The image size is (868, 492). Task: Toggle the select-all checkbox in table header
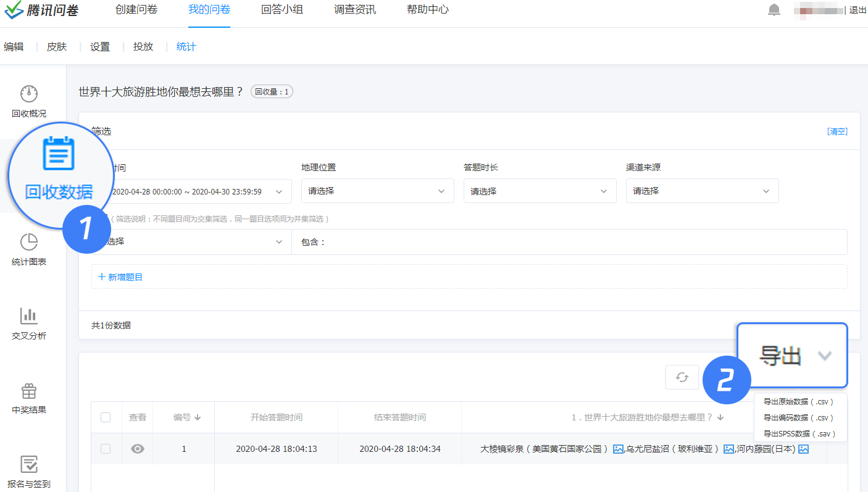tap(106, 417)
